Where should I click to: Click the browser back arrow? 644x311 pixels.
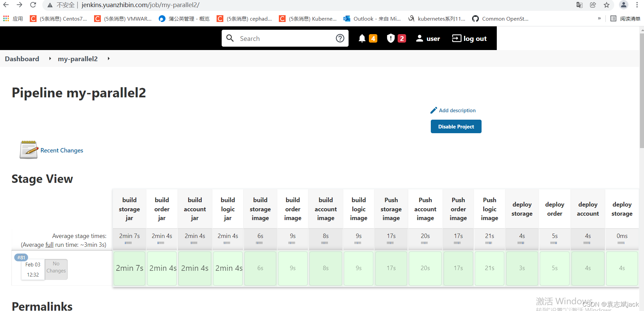point(6,5)
